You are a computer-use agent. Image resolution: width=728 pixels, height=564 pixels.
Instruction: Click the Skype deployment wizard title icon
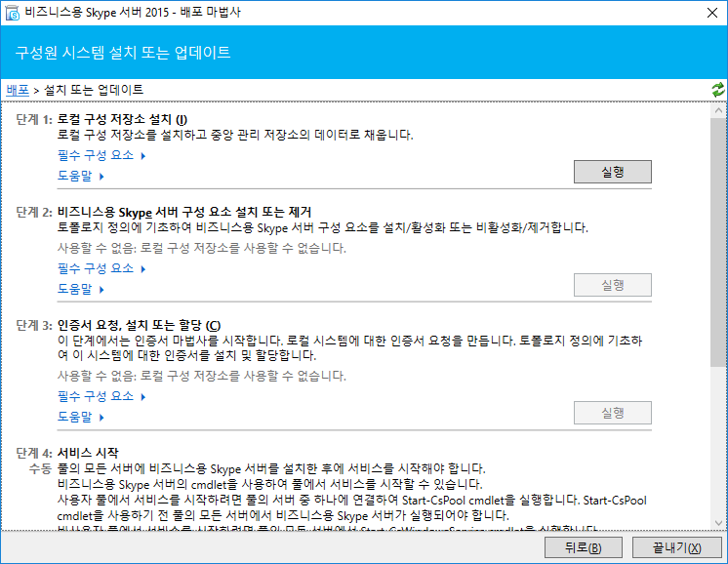pyautogui.click(x=12, y=13)
